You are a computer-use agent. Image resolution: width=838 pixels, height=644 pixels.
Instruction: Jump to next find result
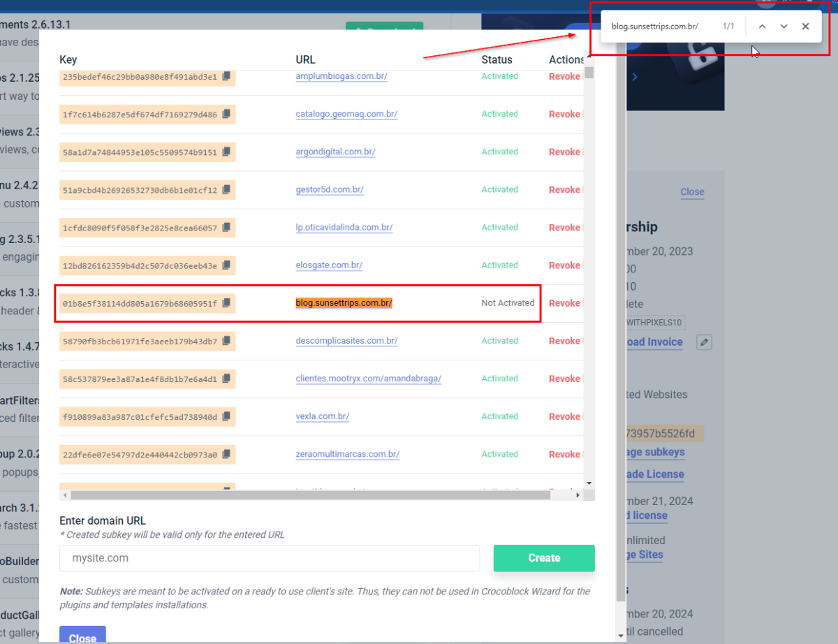784,27
